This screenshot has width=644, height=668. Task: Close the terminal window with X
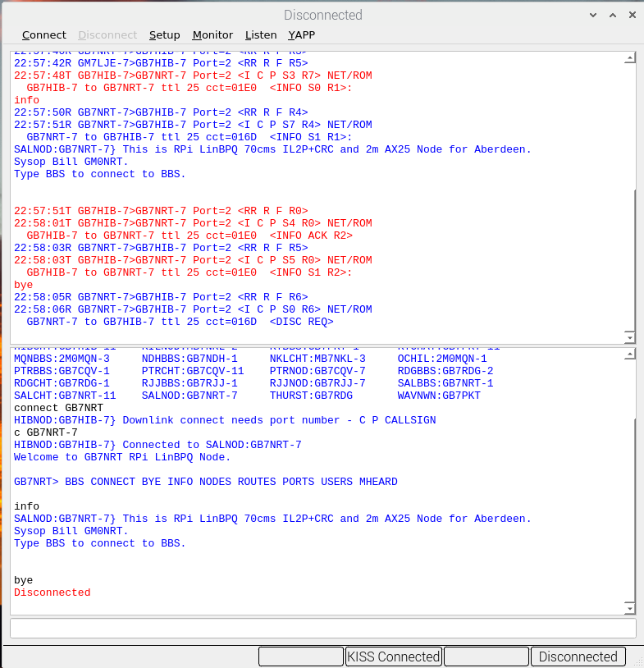pos(629,15)
